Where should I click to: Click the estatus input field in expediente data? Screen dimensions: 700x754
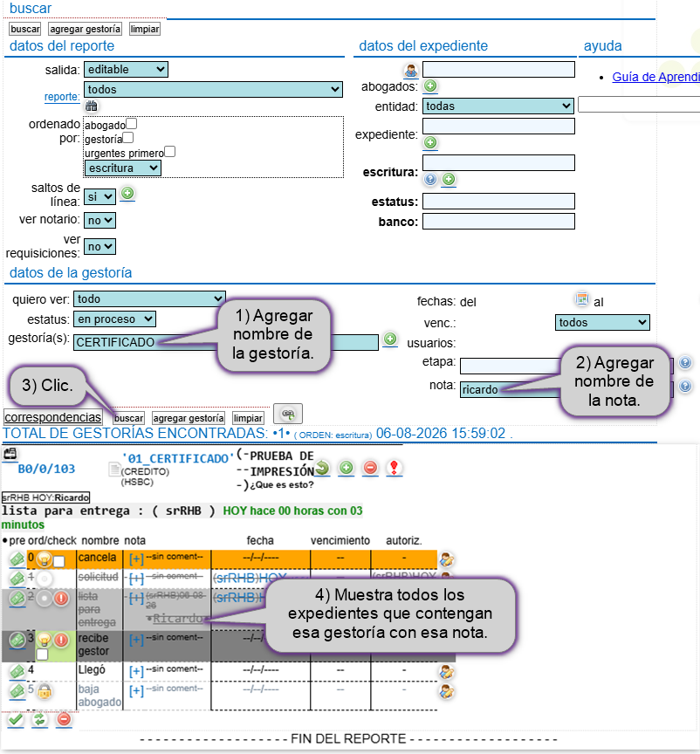[498, 202]
